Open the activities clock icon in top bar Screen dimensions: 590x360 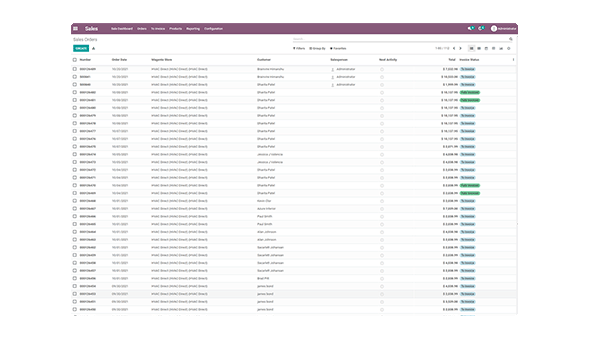[x=481, y=29]
